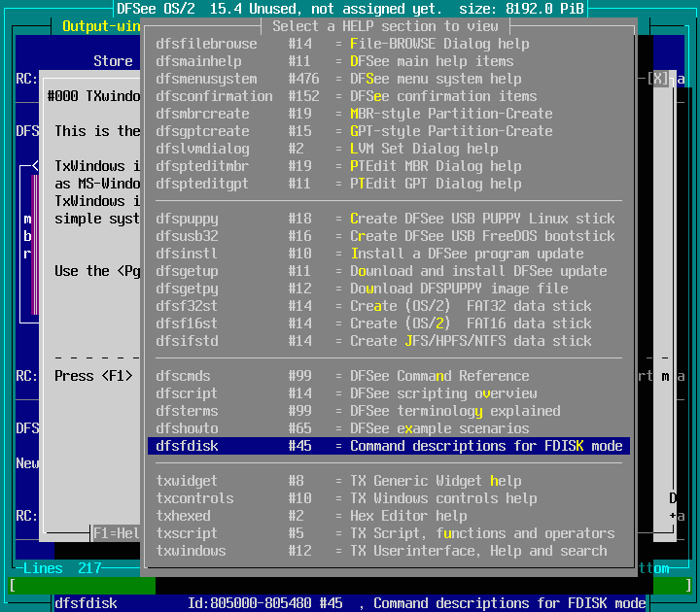Choose PTEdit GPT Dialog help
The height and width of the screenshot is (612, 700).
(389, 184)
